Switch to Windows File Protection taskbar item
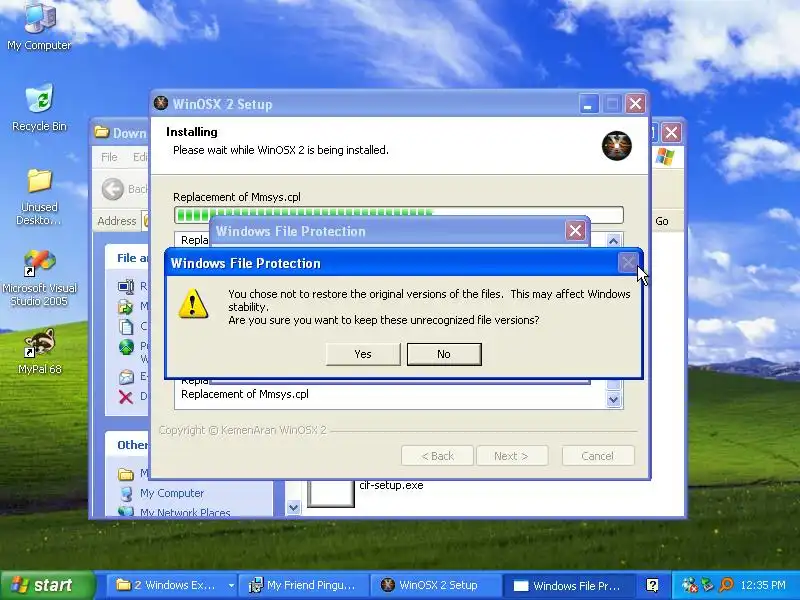 tap(567, 585)
